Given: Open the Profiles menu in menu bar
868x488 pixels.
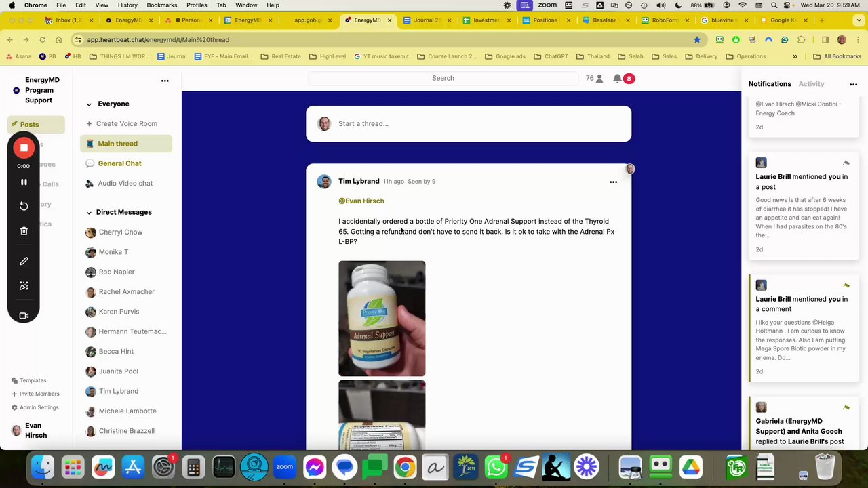Looking at the screenshot, I should tap(197, 5).
